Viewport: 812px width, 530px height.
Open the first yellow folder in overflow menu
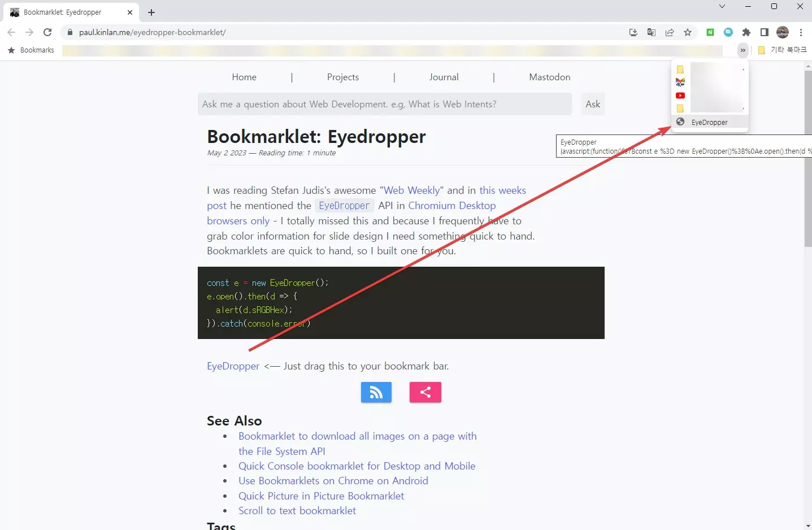point(680,69)
